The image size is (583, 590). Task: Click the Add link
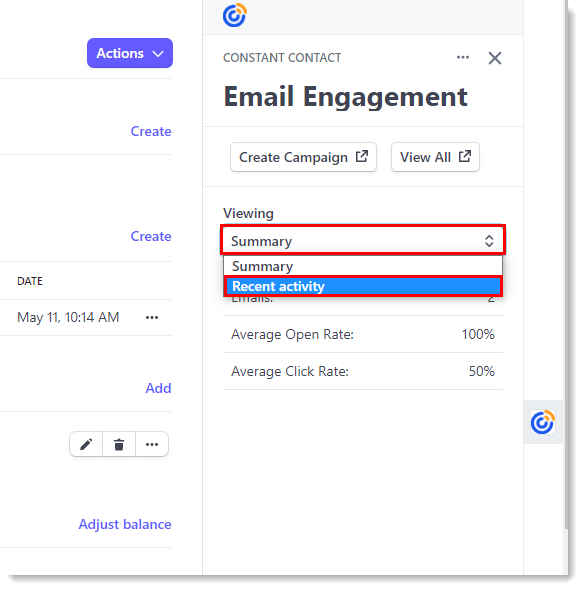point(158,388)
